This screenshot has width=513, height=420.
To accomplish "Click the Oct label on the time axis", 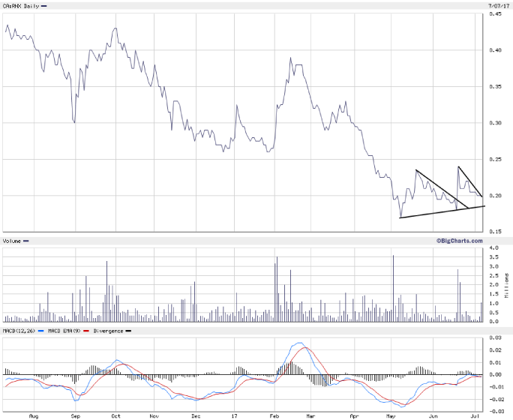I will pyautogui.click(x=115, y=415).
